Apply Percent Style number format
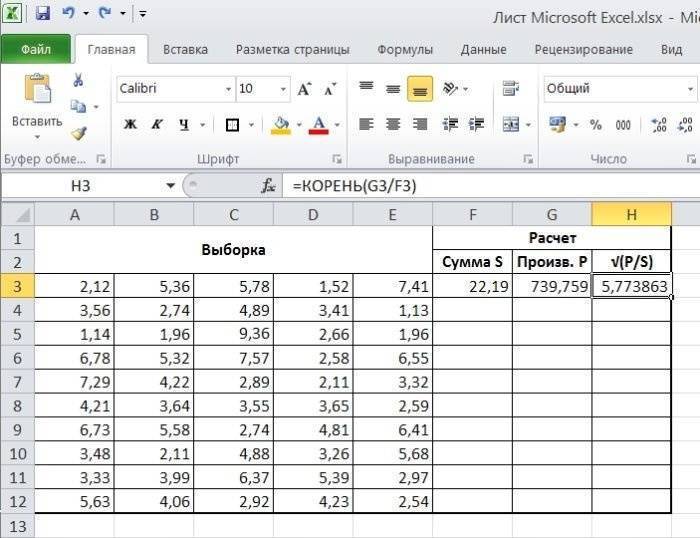The width and height of the screenshot is (700, 538). click(x=595, y=125)
